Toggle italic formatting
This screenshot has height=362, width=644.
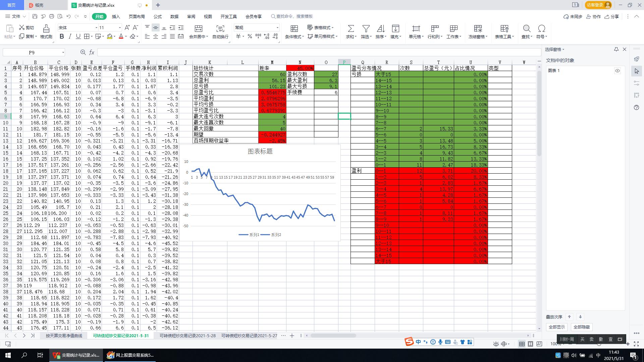pos(70,37)
